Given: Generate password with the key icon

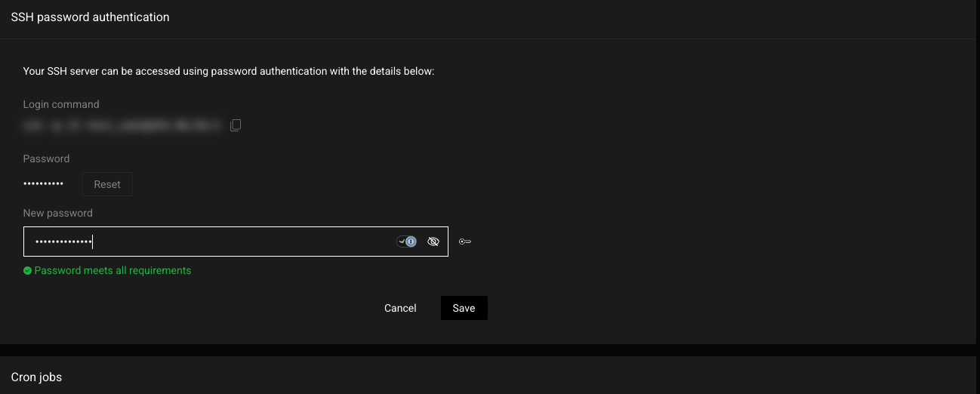Looking at the screenshot, I should click(465, 242).
